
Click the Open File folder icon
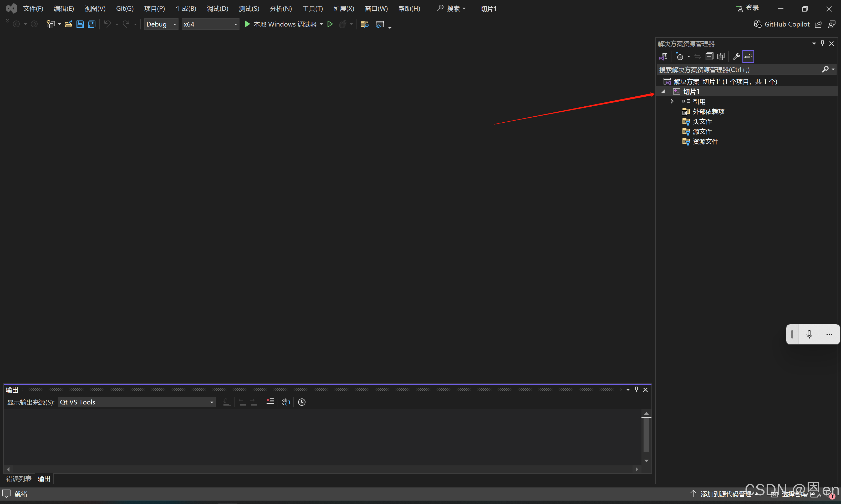click(x=68, y=24)
